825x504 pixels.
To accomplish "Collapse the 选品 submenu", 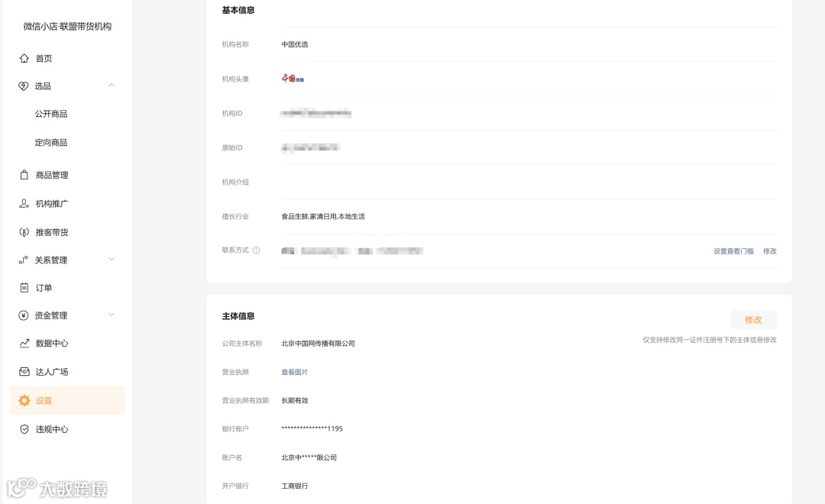I will click(x=112, y=86).
